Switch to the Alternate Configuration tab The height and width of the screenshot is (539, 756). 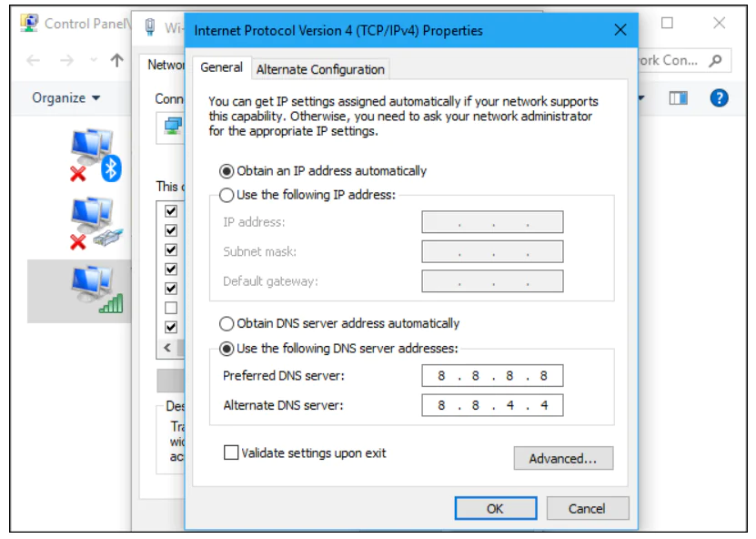tap(320, 69)
